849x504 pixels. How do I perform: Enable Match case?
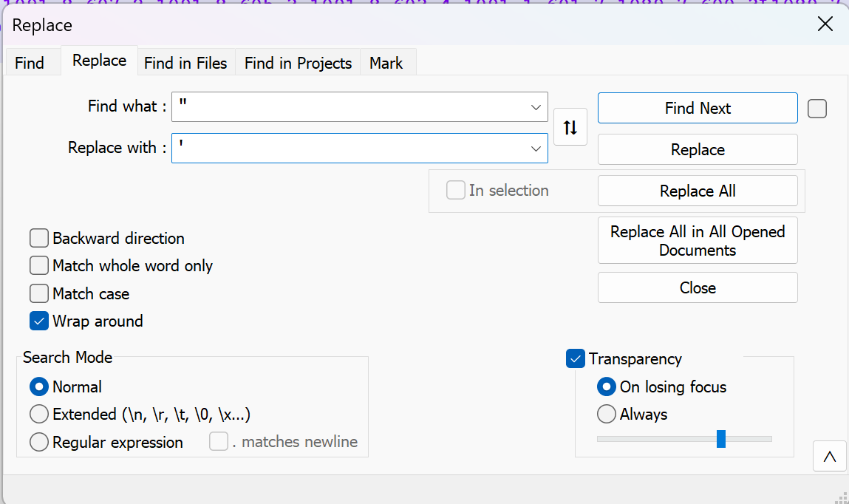click(38, 293)
